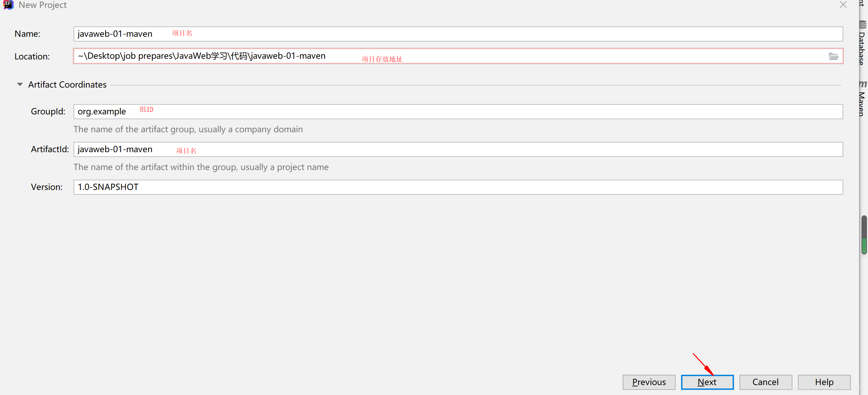Viewport: 868px width, 395px height.
Task: Click the Version input field
Action: (458, 187)
